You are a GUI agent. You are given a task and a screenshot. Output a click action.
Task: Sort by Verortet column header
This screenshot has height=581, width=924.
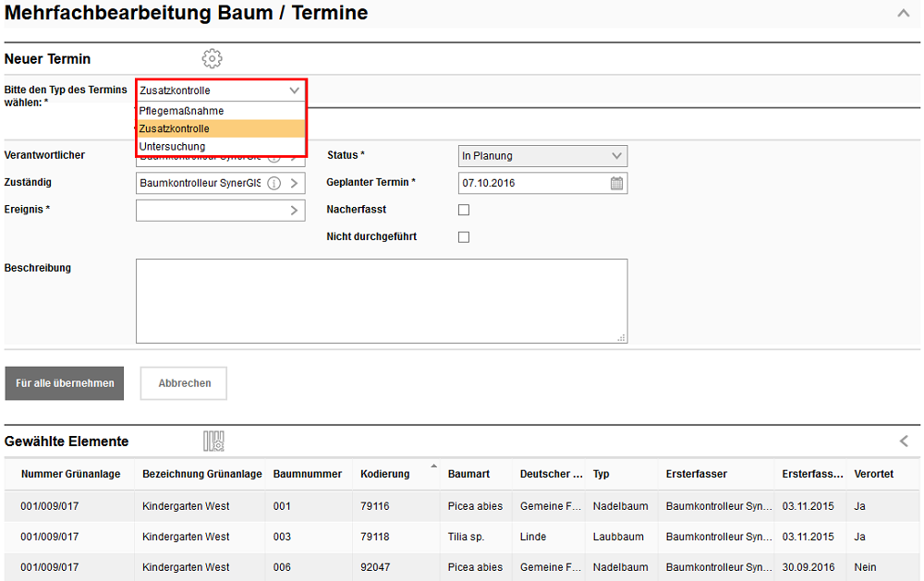tap(873, 474)
